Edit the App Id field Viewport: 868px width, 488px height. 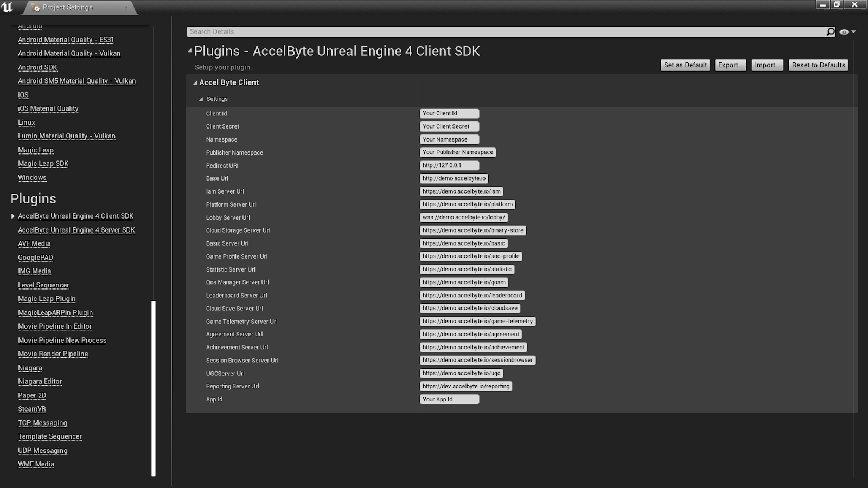450,400
